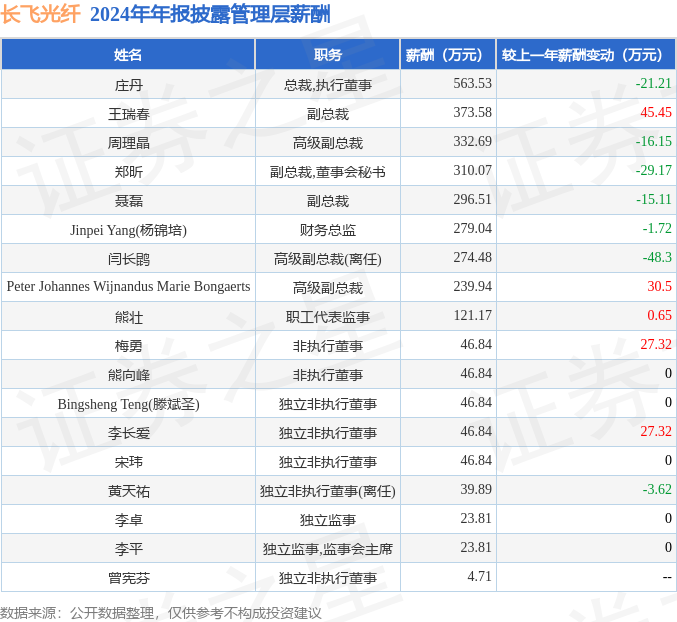Click the name 宋玮
677x622 pixels.
pyautogui.click(x=128, y=462)
